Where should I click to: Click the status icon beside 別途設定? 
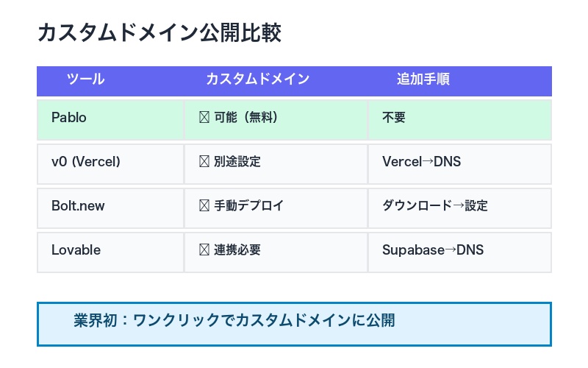tap(204, 162)
